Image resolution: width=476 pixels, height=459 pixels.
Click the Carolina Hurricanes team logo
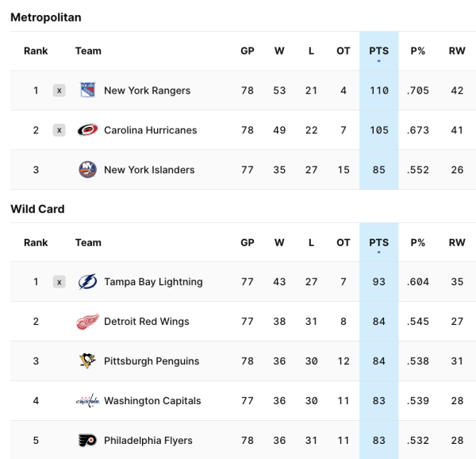pos(88,130)
